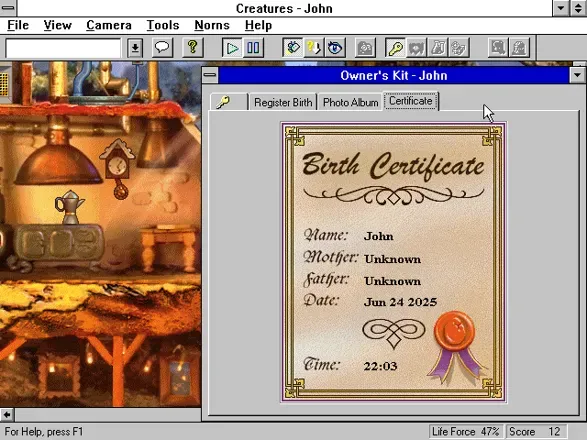Click the "For Help, press F1" status text
Image resolution: width=587 pixels, height=440 pixels.
click(44, 431)
